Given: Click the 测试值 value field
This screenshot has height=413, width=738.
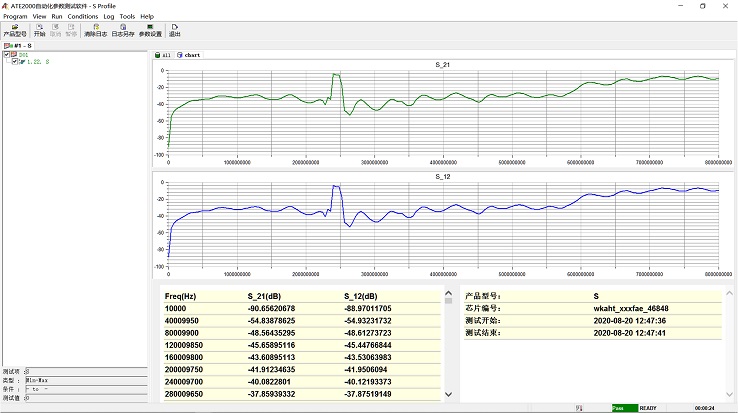Looking at the screenshot, I should click(x=86, y=398).
